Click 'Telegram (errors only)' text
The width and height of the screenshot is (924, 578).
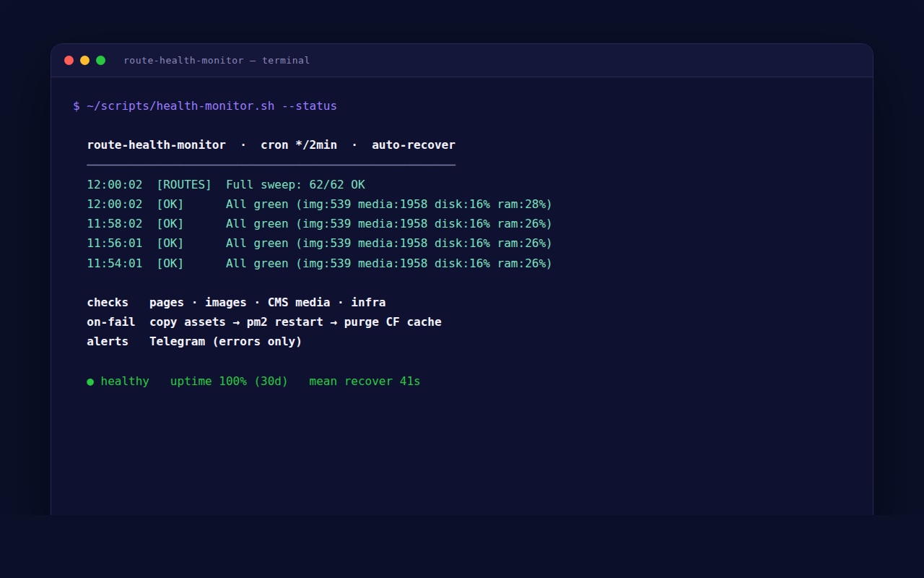(x=226, y=342)
